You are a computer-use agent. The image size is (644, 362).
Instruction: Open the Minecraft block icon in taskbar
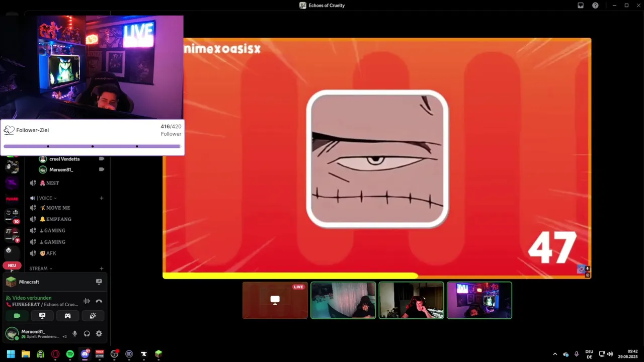(158, 354)
